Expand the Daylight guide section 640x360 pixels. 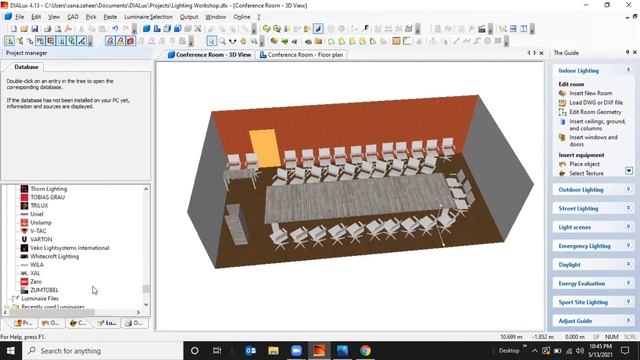tap(628, 264)
